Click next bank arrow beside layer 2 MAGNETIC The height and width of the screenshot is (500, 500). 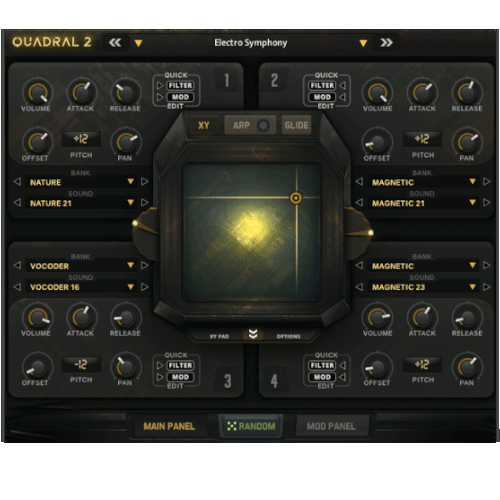(x=486, y=182)
